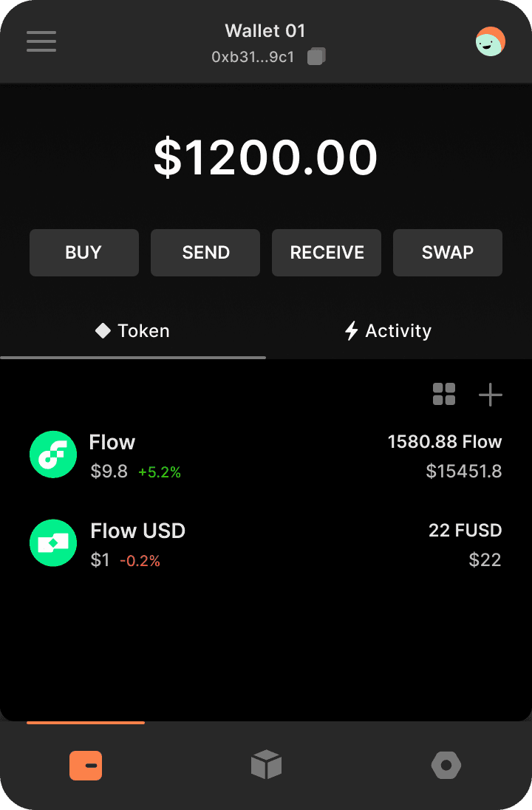Open the profile avatar
Screen dimensions: 532x810
pos(490,41)
